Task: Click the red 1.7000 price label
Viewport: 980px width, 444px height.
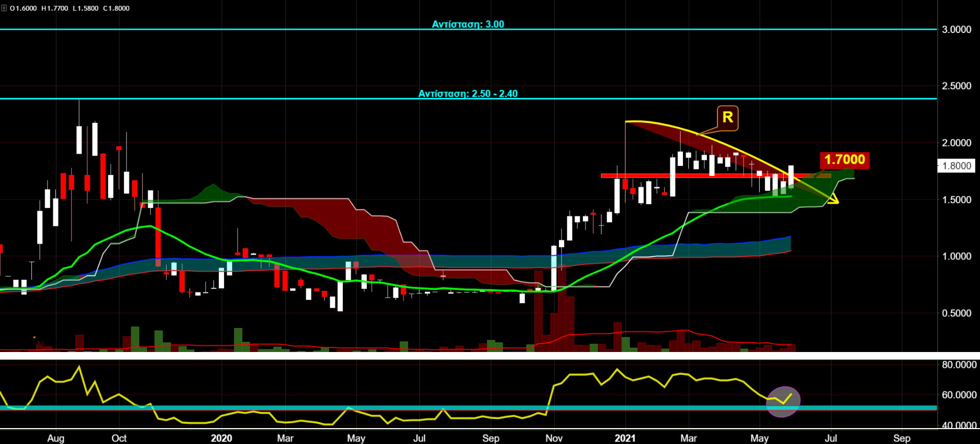Action: click(x=844, y=160)
